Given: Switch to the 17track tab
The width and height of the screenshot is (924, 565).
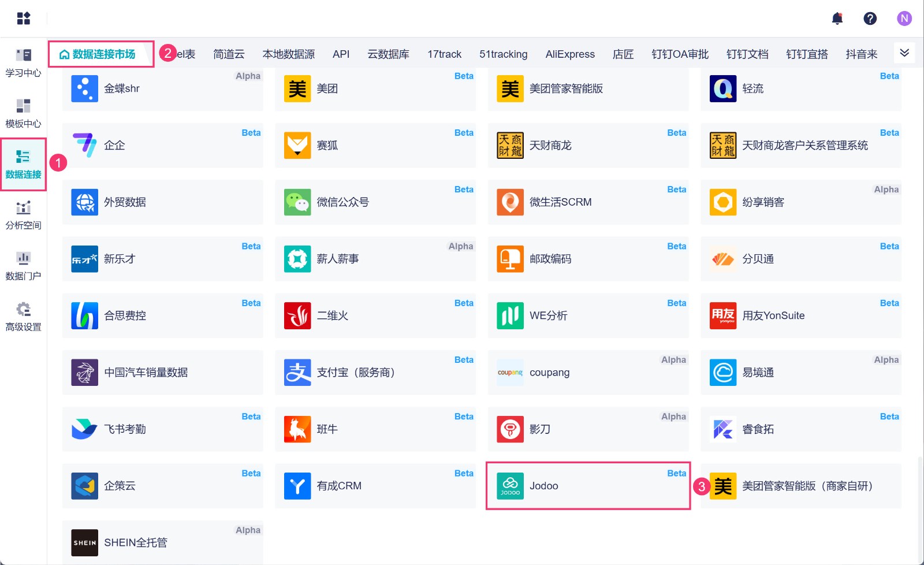Looking at the screenshot, I should point(444,54).
